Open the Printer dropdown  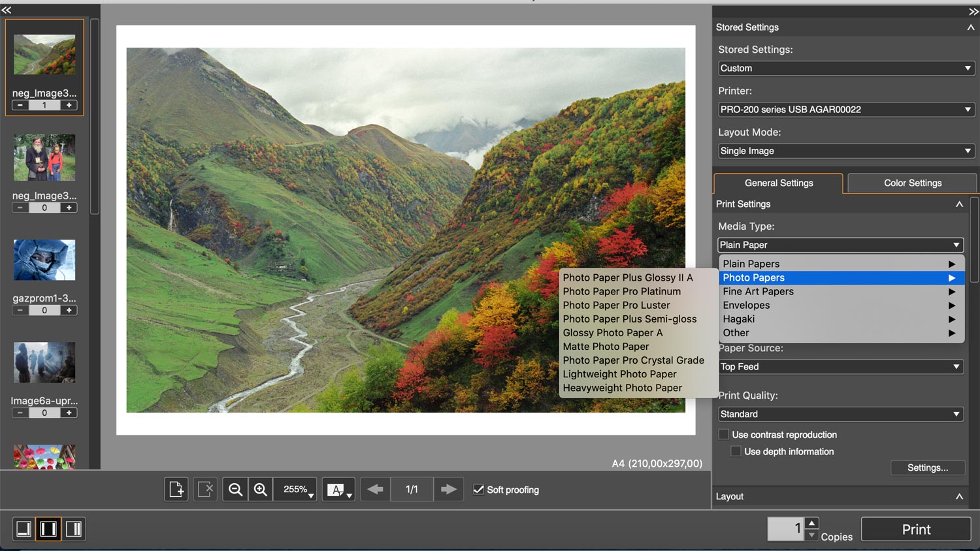(x=846, y=110)
